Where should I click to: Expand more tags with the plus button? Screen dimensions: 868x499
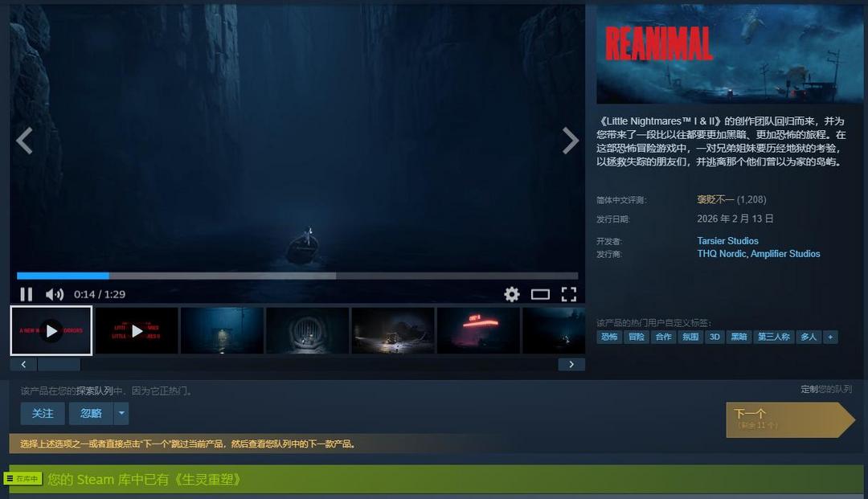point(829,337)
